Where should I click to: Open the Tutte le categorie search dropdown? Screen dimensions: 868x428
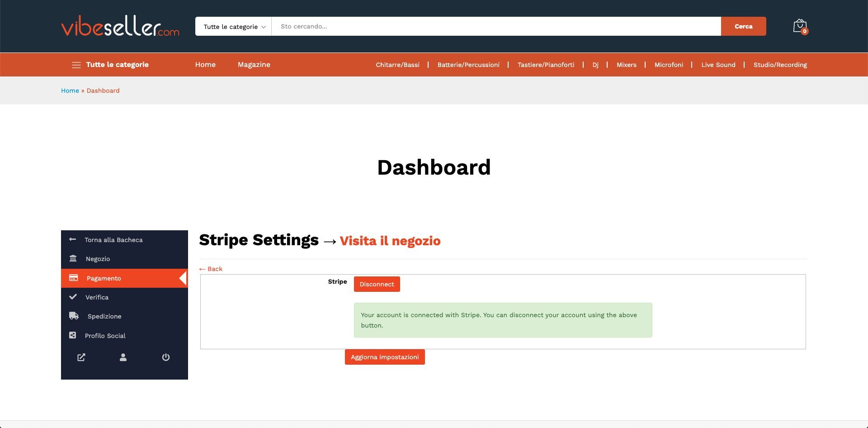click(x=234, y=26)
